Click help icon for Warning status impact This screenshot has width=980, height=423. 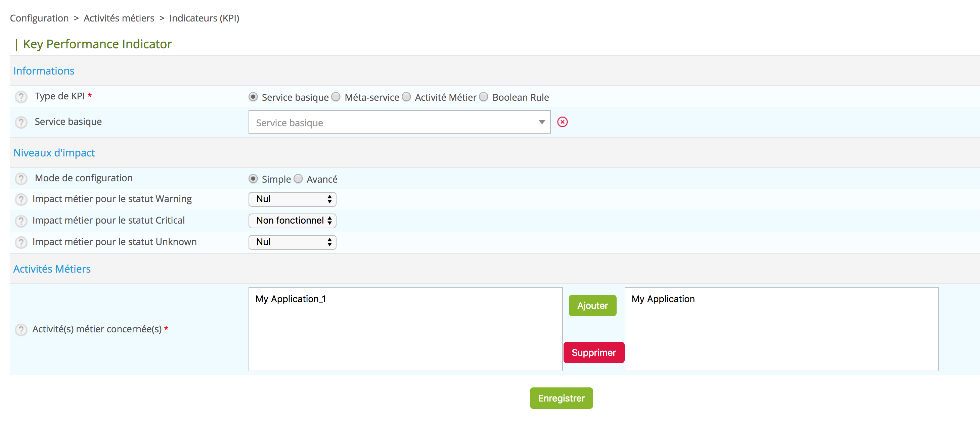tap(21, 200)
